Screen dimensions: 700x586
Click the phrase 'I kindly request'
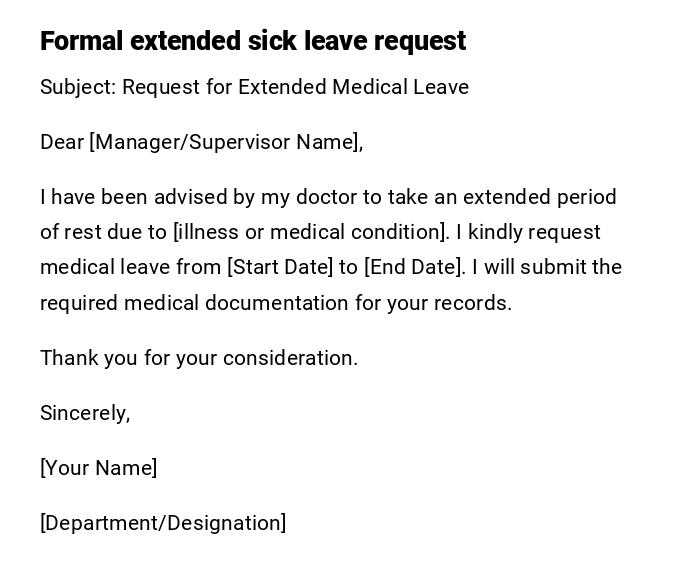(x=528, y=232)
